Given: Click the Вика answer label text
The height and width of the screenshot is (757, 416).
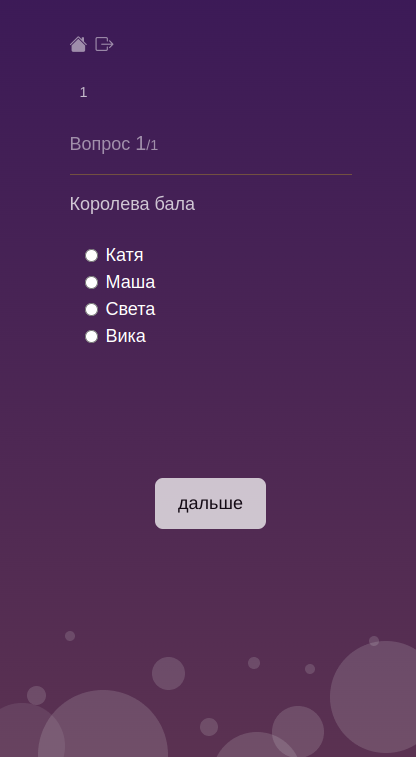Looking at the screenshot, I should (x=125, y=336).
